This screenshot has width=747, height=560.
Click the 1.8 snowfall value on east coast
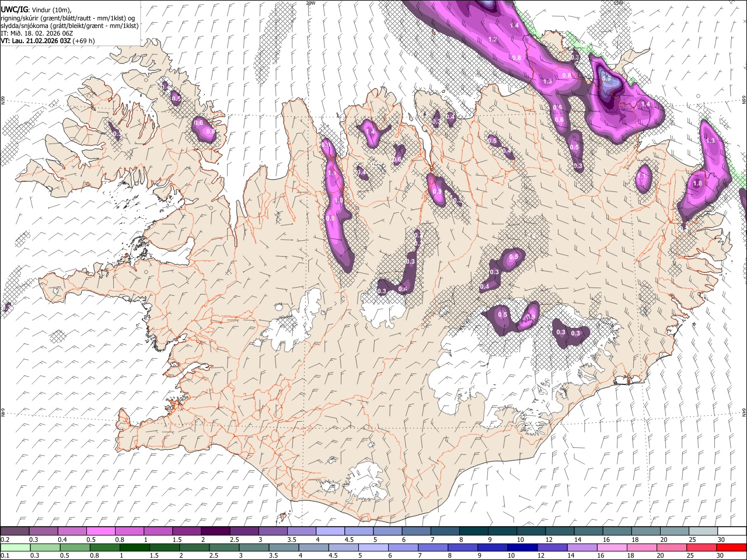click(x=697, y=183)
